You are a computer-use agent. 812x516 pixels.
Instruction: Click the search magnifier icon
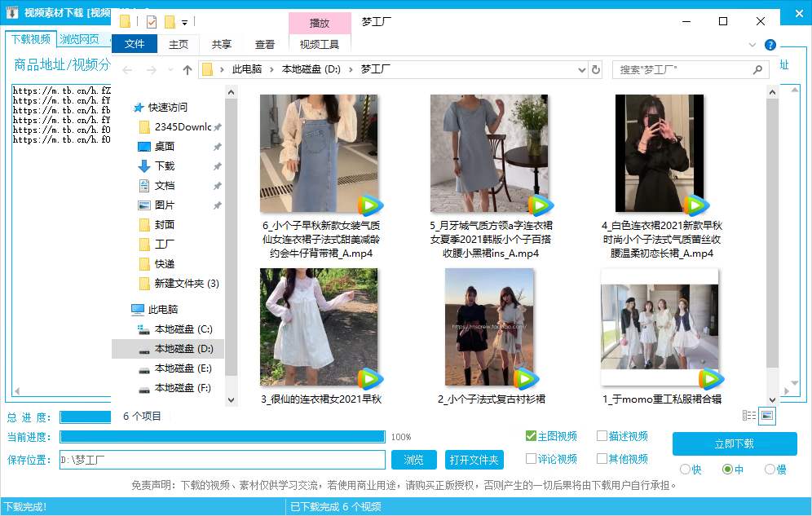[x=757, y=70]
